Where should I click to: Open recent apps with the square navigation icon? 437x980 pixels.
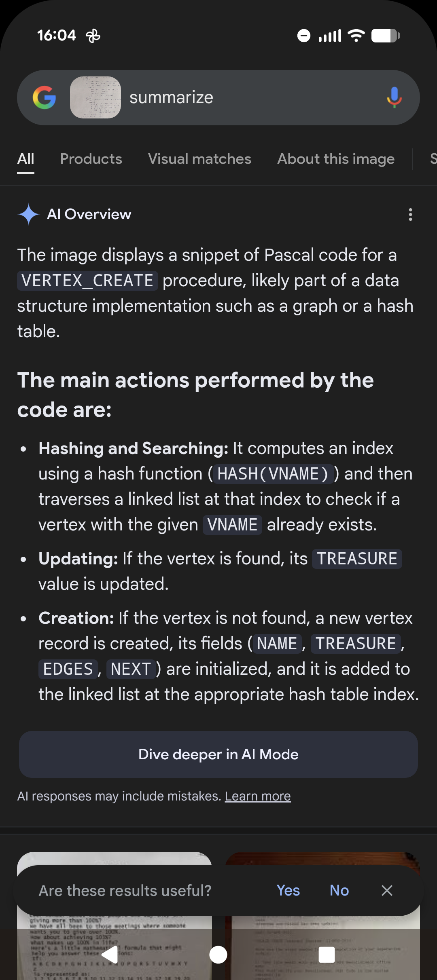click(326, 955)
